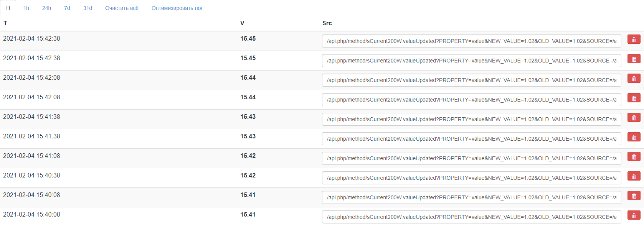Select Src input of second 15:41:38 row
Viewport: 644px width, 225px height.
coord(471,139)
